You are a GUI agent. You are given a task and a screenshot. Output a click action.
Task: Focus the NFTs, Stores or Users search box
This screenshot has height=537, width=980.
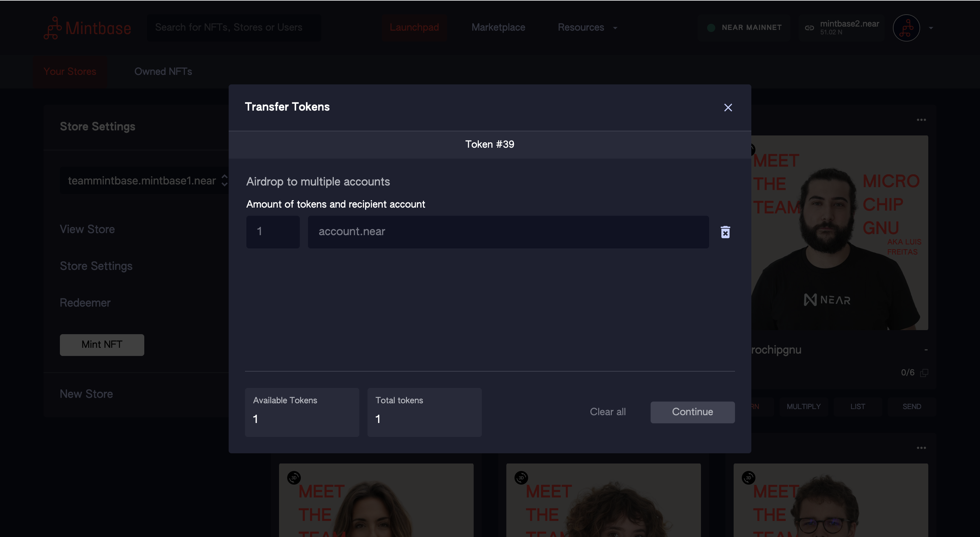[234, 28]
